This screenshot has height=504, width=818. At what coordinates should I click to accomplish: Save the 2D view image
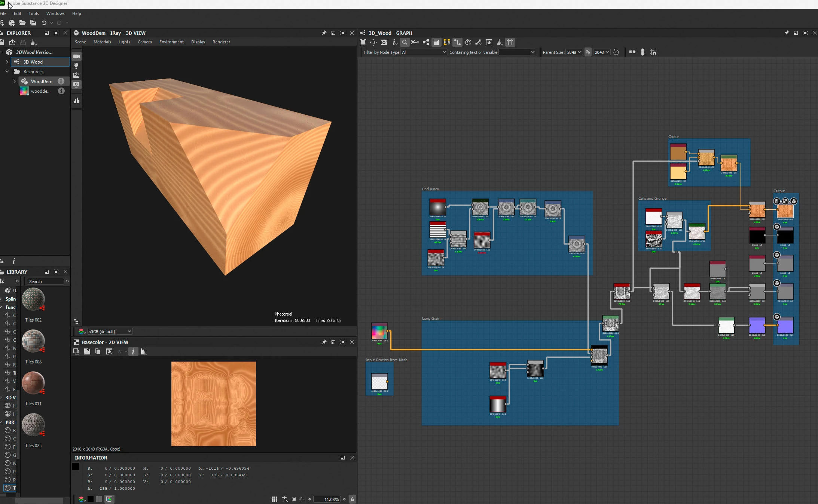coord(87,352)
